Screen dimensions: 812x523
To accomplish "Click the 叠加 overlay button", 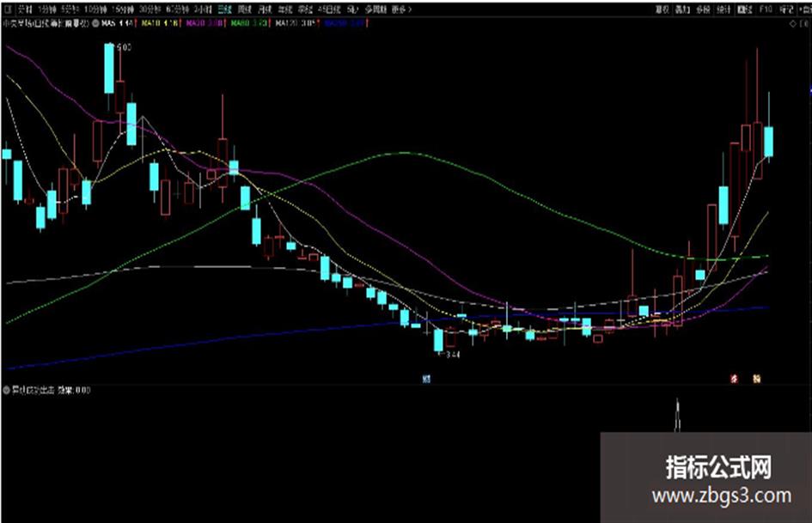I will point(682,9).
